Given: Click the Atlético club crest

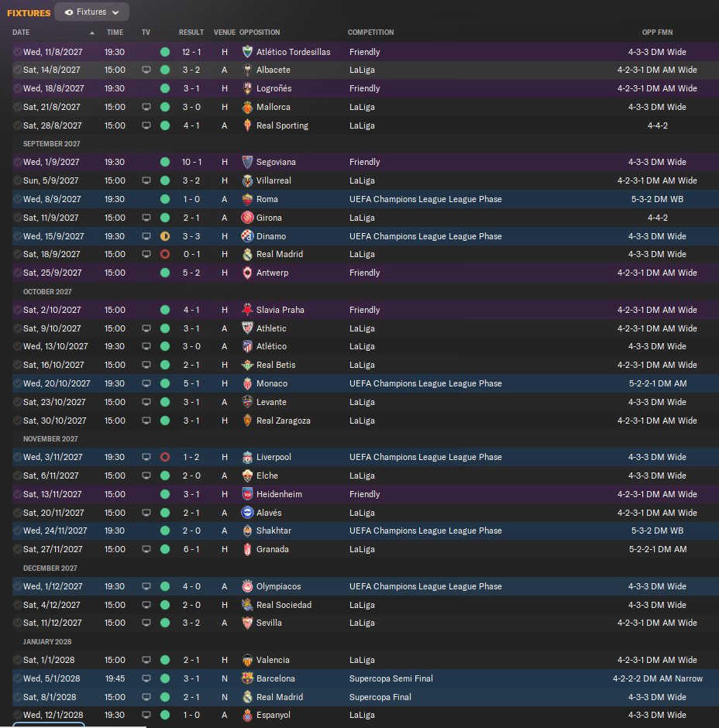Looking at the screenshot, I should tap(247, 346).
